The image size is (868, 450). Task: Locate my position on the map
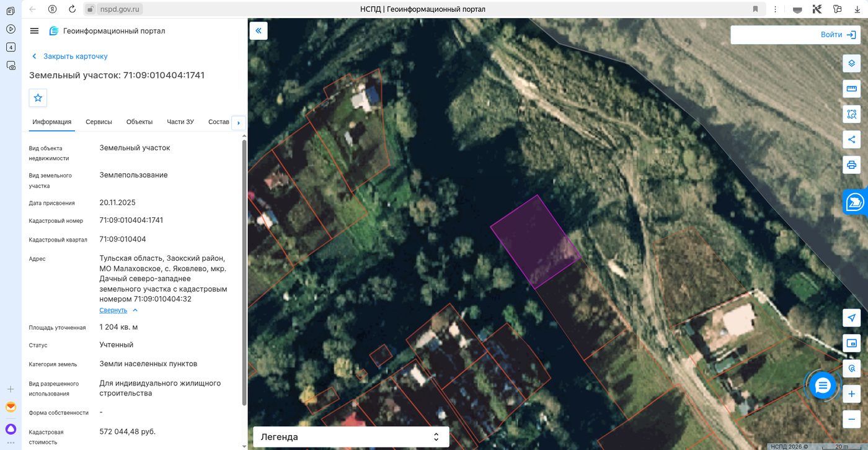(851, 318)
